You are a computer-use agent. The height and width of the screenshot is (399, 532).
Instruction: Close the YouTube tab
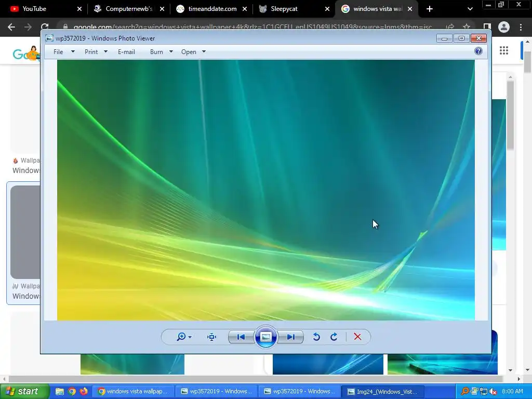point(79,9)
